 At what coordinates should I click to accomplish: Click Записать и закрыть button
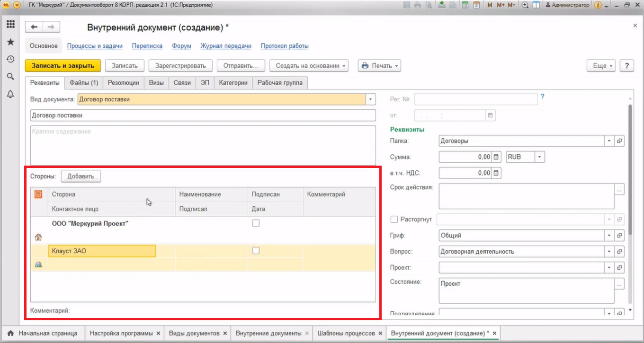click(x=63, y=66)
